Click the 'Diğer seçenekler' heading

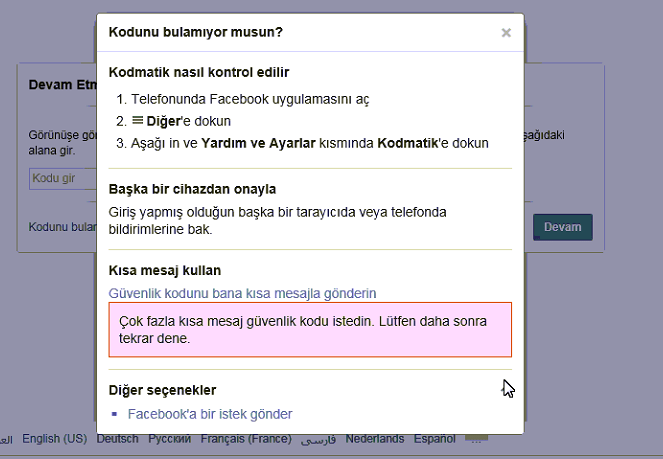[162, 390]
